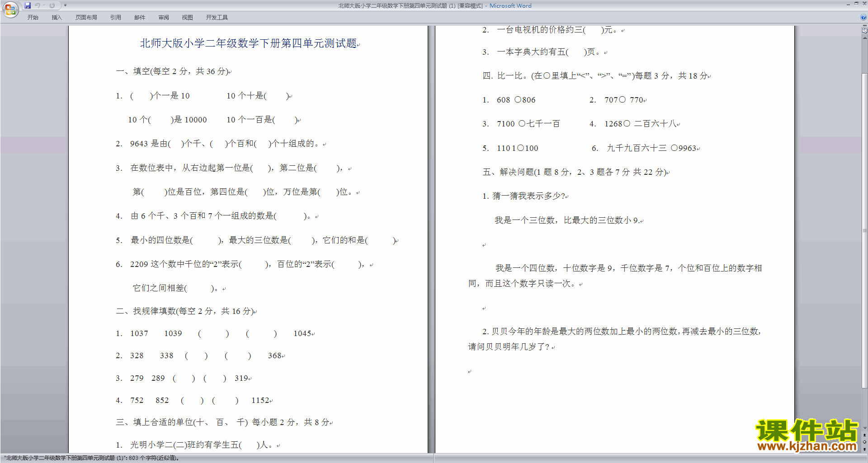Click the line 10 个( )是 10000

[x=167, y=120]
